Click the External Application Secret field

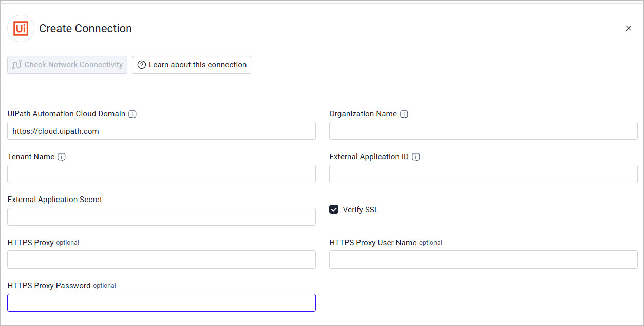coord(161,216)
